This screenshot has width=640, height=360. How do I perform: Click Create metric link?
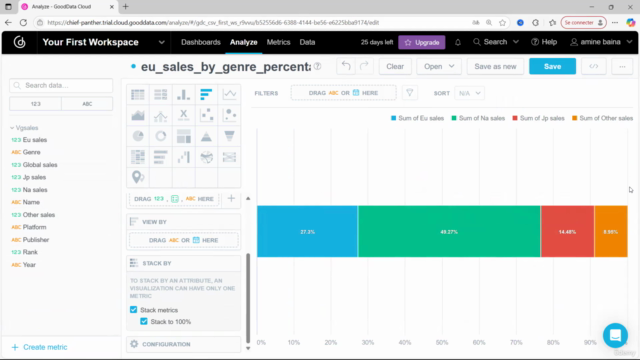[x=39, y=347]
